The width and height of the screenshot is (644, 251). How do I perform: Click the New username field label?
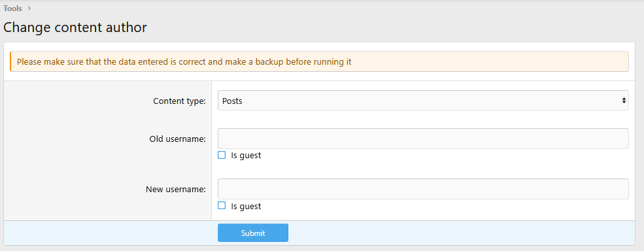[x=176, y=190]
